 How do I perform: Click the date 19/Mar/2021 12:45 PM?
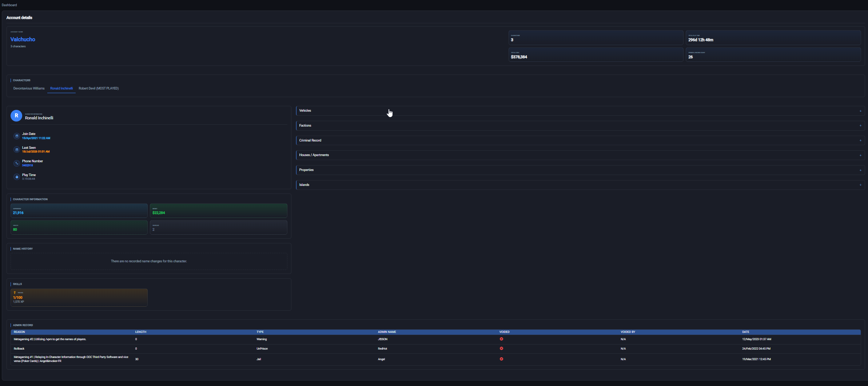pyautogui.click(x=756, y=359)
